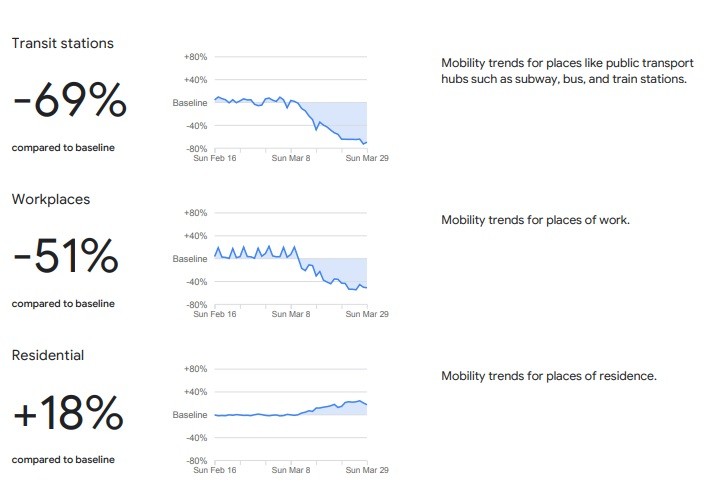Screen dimensions: 725x497
Task: Click the public transport hubs description
Action: click(x=564, y=71)
